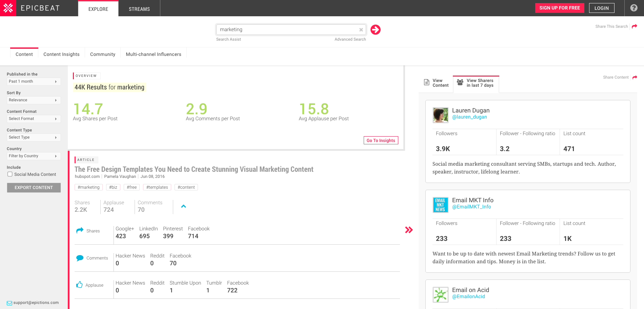Viewport: 644px width, 309px height.
Task: Open Advanced Search link
Action: (x=350, y=39)
